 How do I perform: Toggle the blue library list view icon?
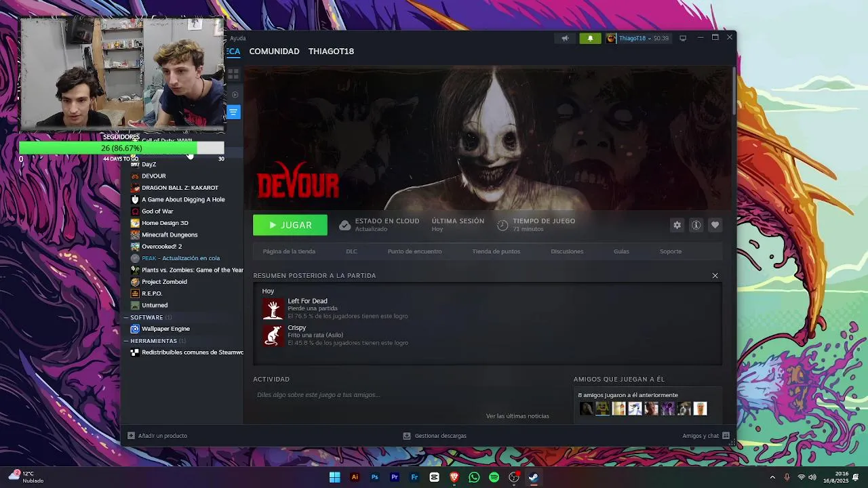233,112
